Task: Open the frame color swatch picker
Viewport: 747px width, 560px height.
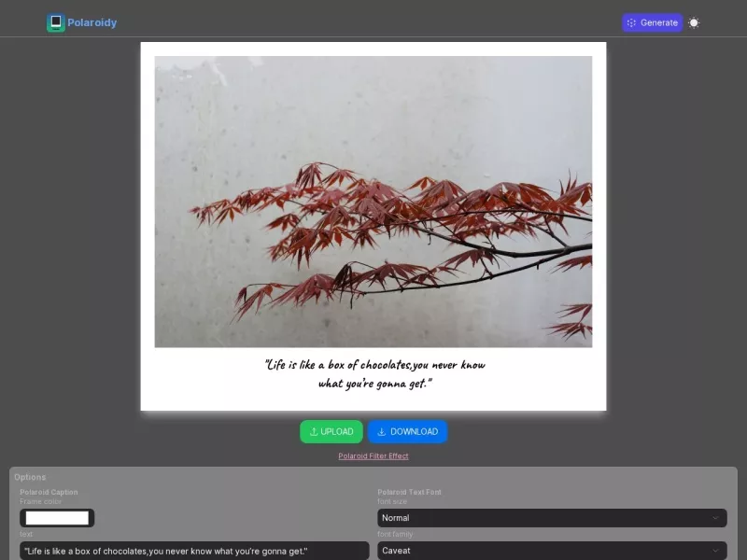Action: coord(57,518)
